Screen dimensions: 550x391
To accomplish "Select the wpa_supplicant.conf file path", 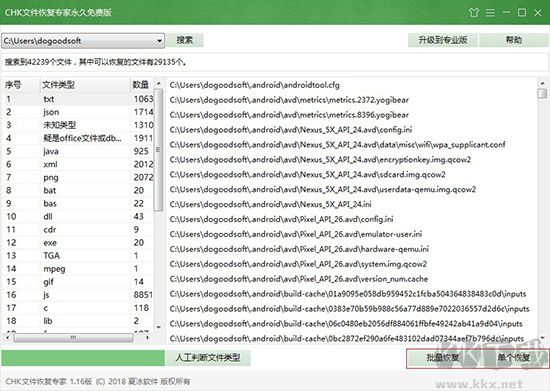I will 337,144.
